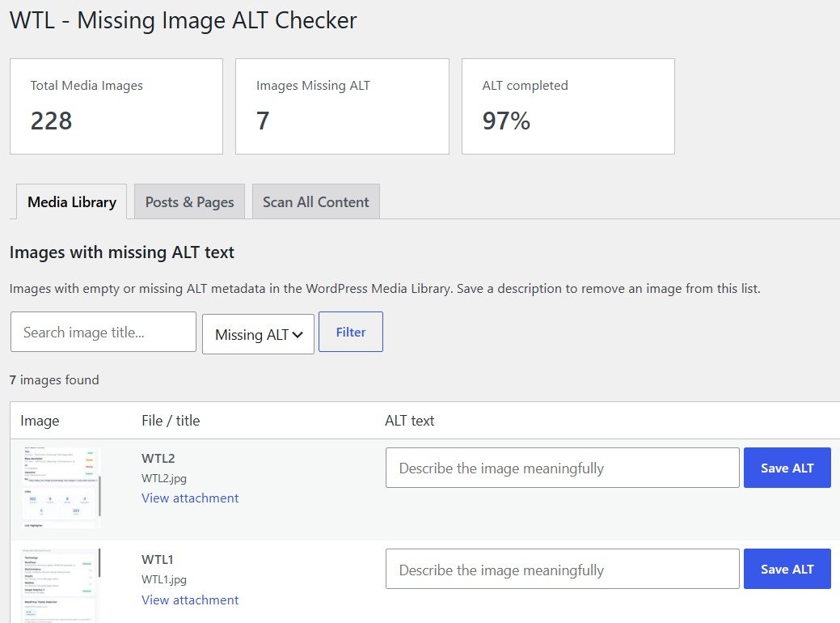Click the Total Media Images card
840x623 pixels.
pos(116,106)
